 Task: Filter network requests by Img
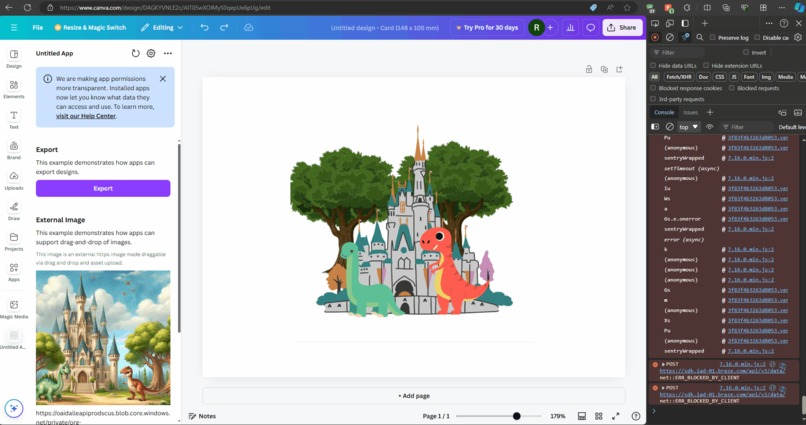pyautogui.click(x=766, y=77)
